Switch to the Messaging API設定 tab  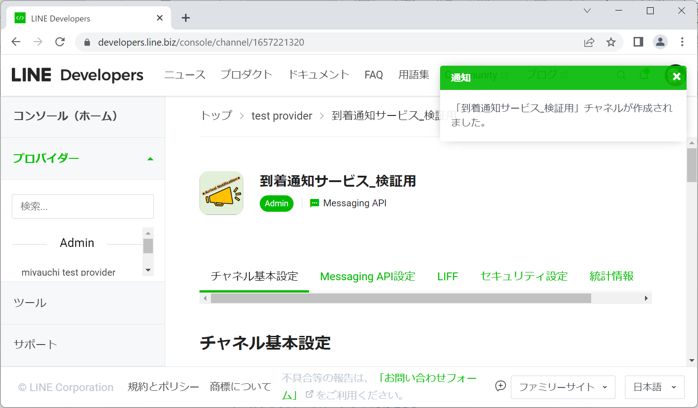pos(368,276)
